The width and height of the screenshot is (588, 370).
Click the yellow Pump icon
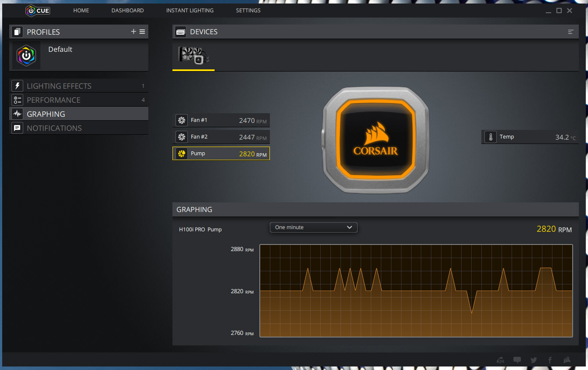182,154
